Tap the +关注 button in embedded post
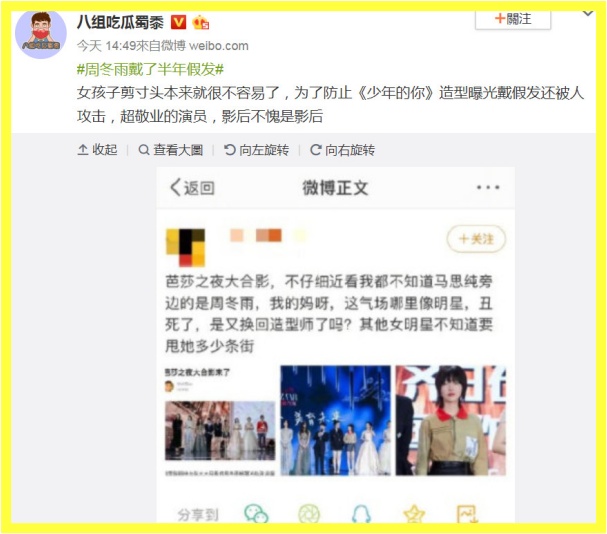 (476, 239)
